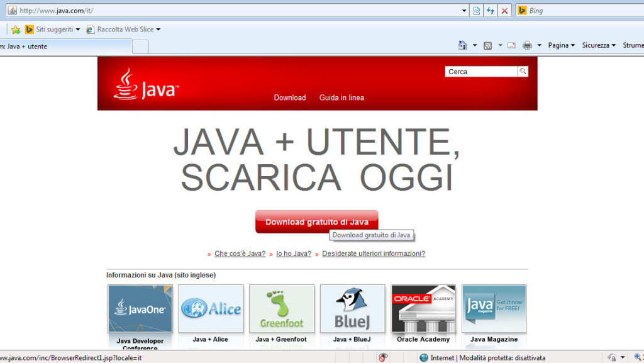Click the Java + Alice caption link

(x=210, y=339)
